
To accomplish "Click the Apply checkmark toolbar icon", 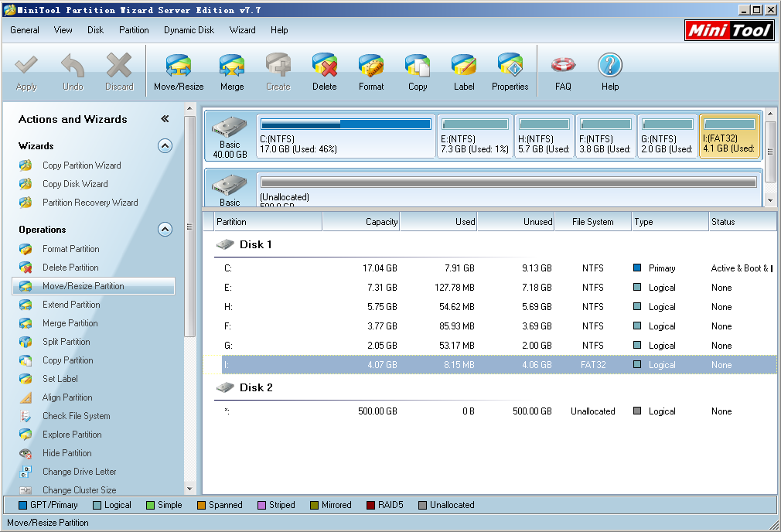I will (26, 66).
